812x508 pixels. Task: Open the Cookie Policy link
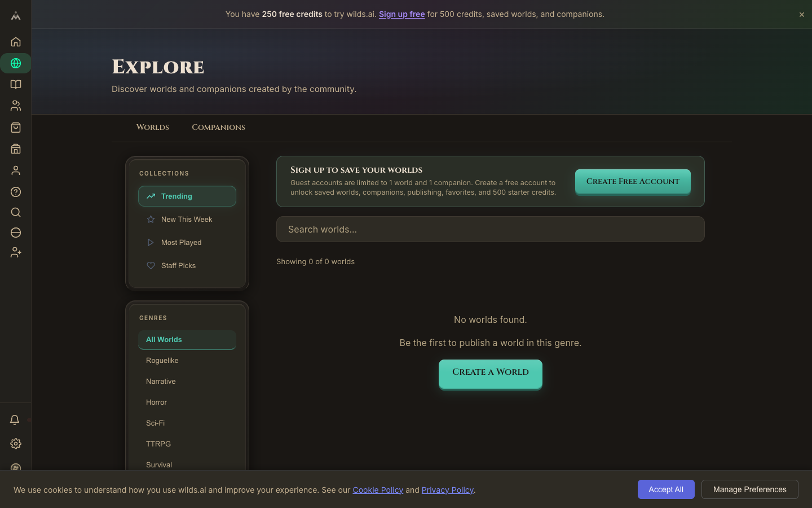(x=378, y=490)
